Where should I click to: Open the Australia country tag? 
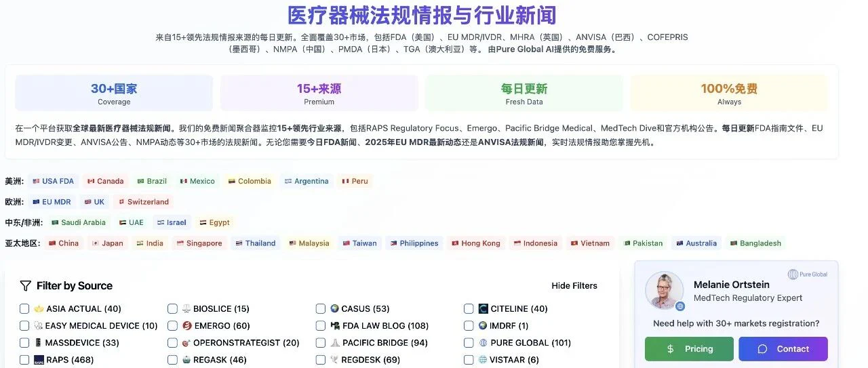pyautogui.click(x=696, y=243)
